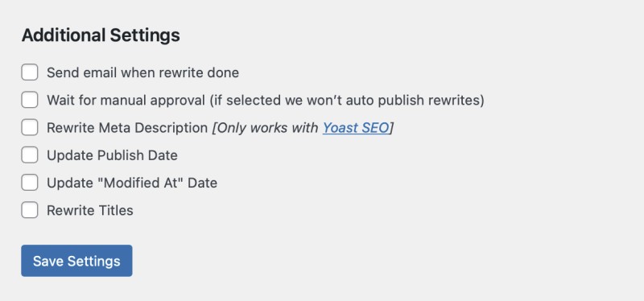Viewport: 644px width, 301px height.
Task: Click the Update "Modified At" Date label text
Action: [x=132, y=183]
